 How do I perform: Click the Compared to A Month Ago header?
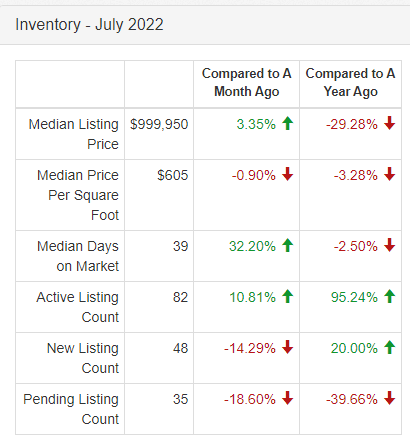[247, 82]
